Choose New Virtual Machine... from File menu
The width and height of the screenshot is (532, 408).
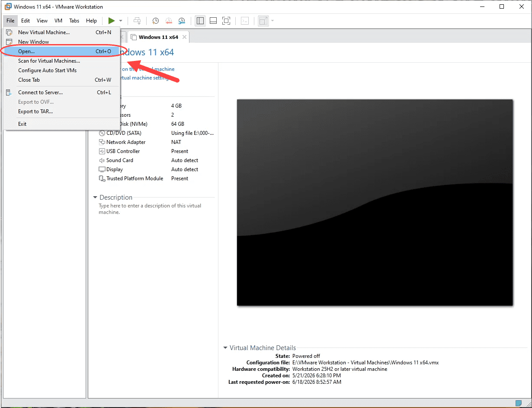(62, 32)
